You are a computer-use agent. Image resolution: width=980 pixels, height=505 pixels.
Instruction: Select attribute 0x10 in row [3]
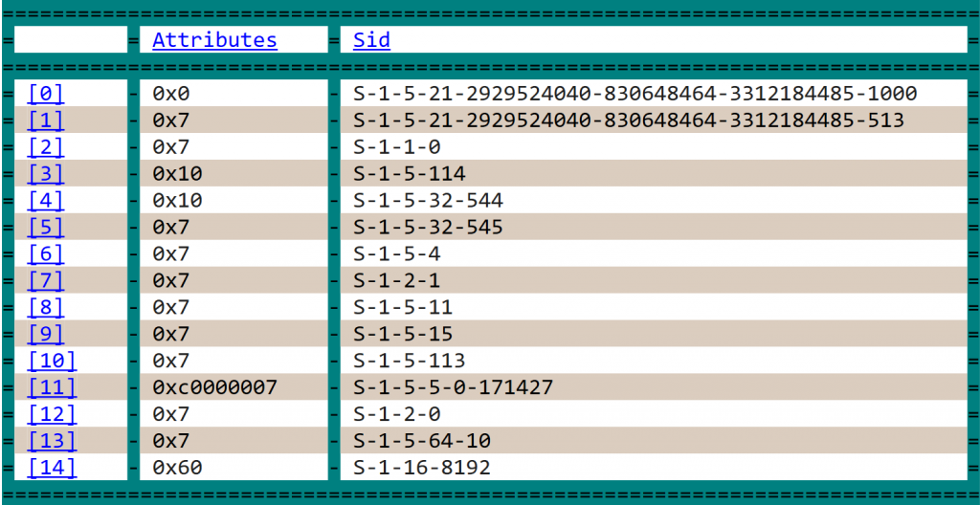(177, 174)
